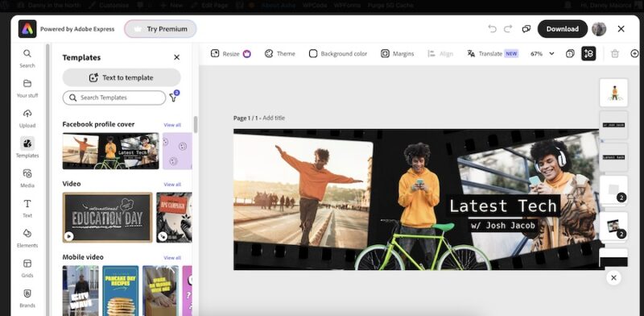
Task: Click WPForms in WordPress admin bar
Action: tap(347, 6)
